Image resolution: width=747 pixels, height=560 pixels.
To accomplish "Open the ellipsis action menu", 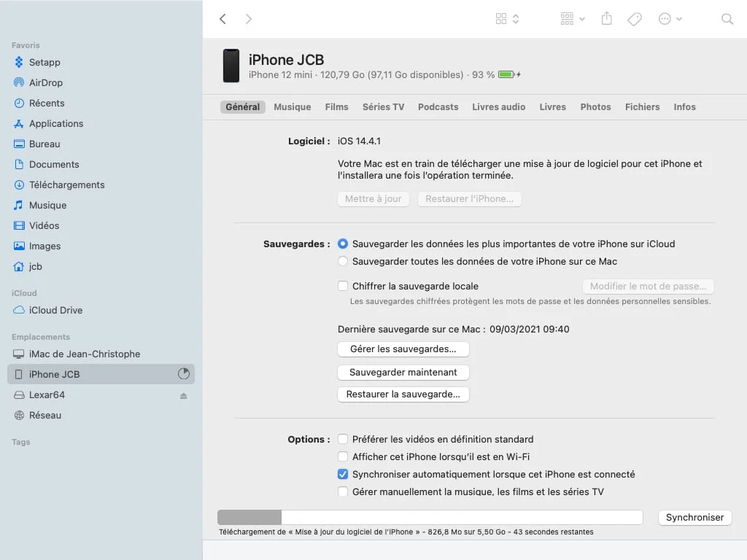I will click(670, 19).
